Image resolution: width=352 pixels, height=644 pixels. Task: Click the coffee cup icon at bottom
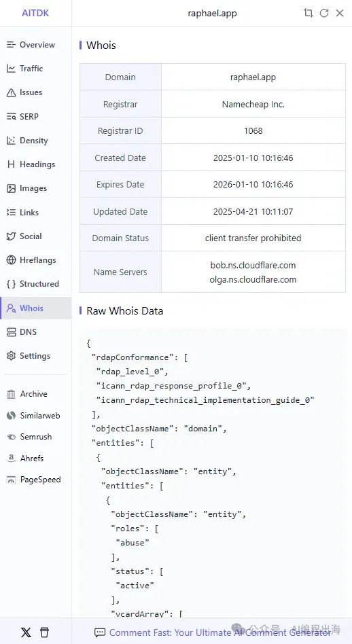pos(44,632)
